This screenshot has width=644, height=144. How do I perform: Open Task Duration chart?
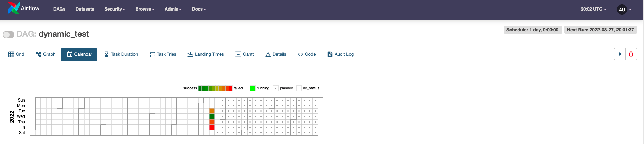121,54
